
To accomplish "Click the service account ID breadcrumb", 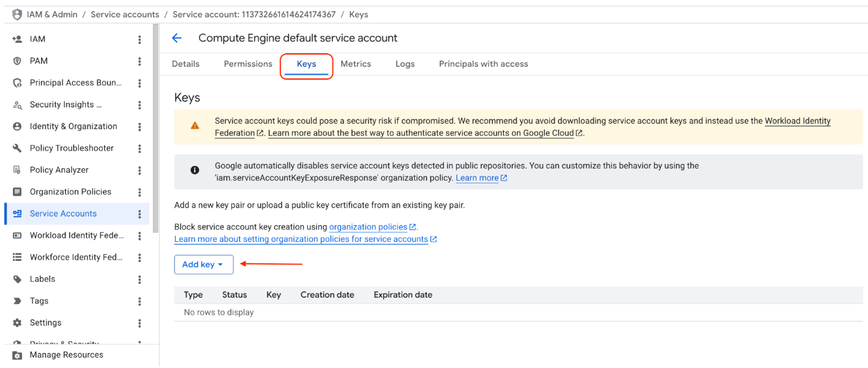I will (254, 14).
